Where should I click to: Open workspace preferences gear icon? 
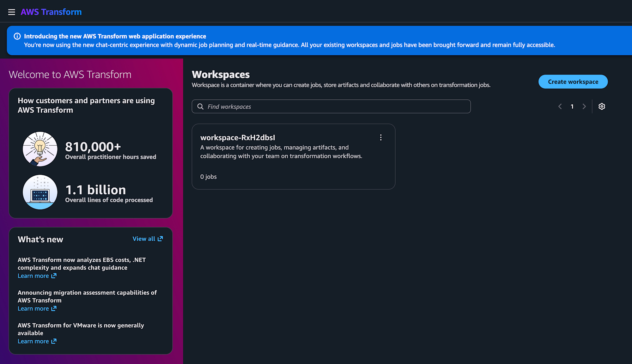pos(602,106)
